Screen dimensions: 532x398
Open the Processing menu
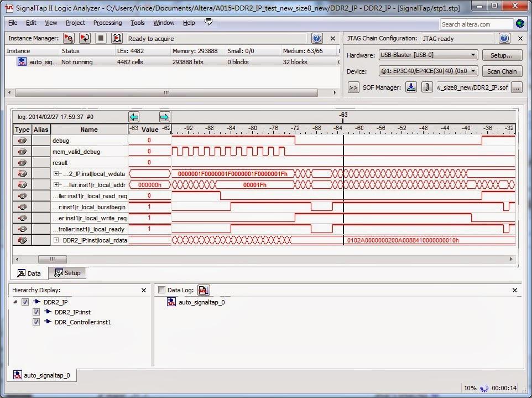(x=107, y=23)
